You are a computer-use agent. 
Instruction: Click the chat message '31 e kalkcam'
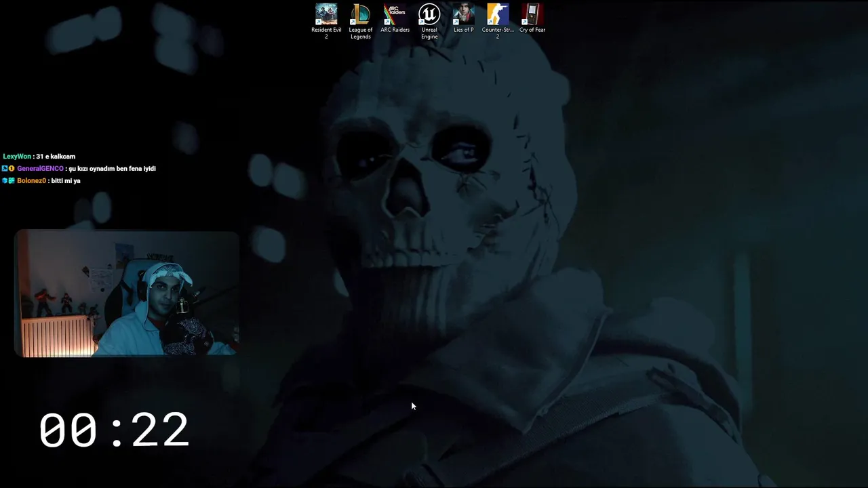(x=56, y=157)
